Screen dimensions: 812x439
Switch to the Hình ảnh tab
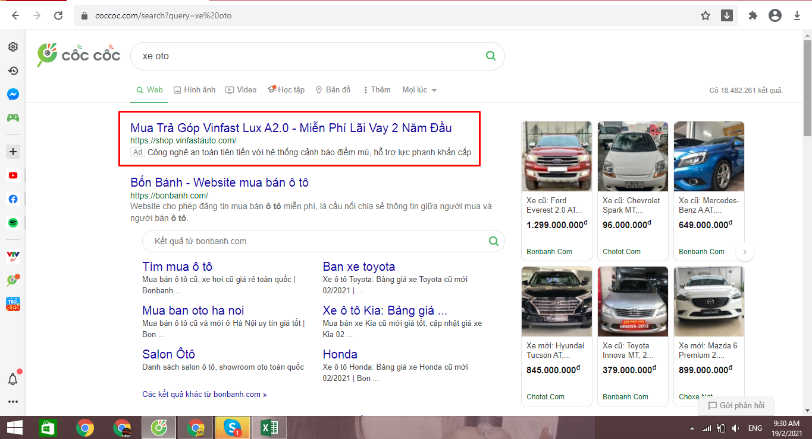195,90
